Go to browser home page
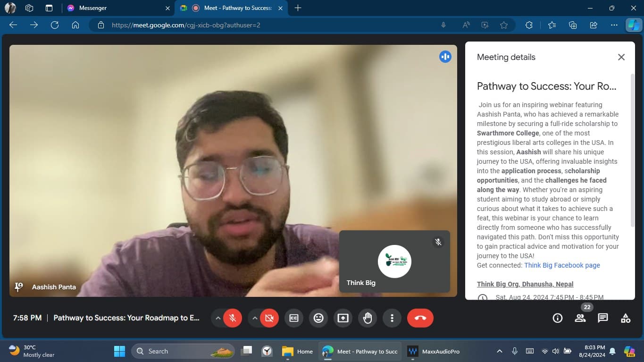Viewport: 644px width, 362px height. pyautogui.click(x=75, y=25)
